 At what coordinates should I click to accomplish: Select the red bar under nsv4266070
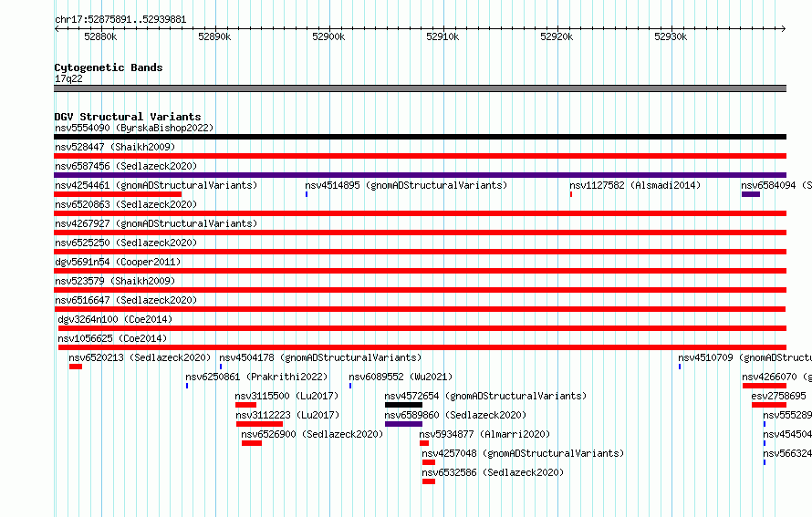[765, 386]
